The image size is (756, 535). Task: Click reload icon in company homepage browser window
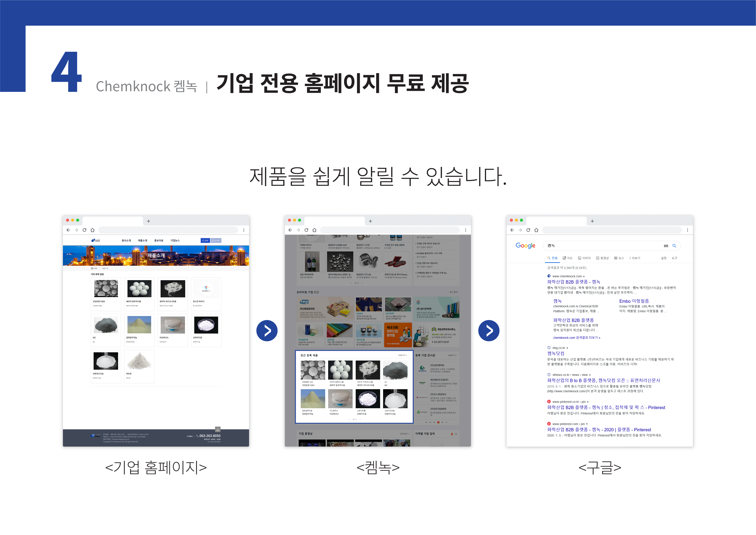point(84,230)
